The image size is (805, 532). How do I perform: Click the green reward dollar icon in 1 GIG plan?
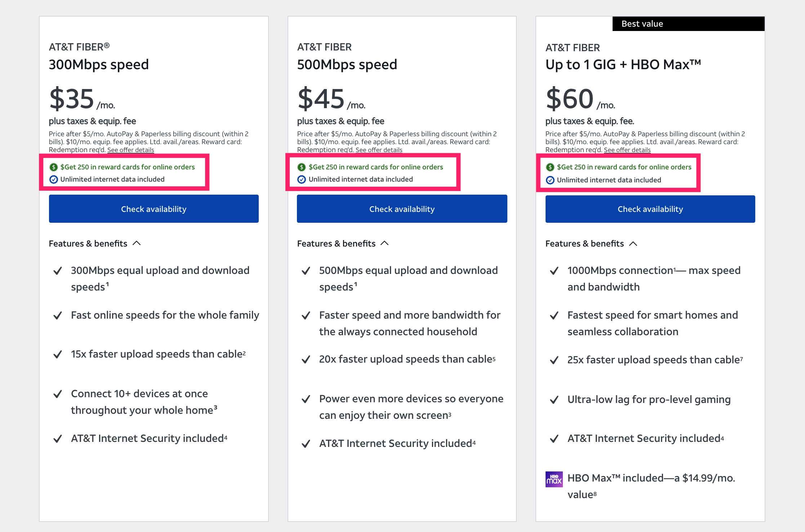pos(550,167)
